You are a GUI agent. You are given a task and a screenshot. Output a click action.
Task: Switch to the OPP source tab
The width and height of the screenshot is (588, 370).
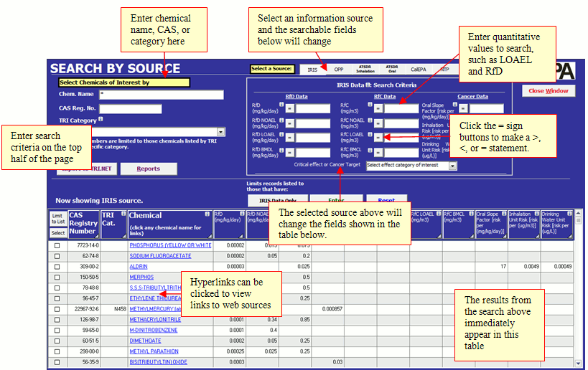(x=338, y=70)
